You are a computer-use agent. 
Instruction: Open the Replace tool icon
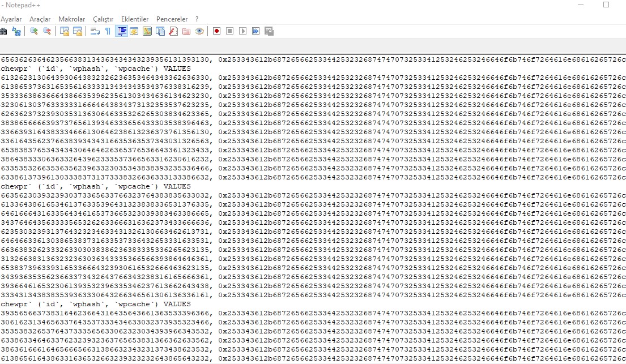[16, 31]
